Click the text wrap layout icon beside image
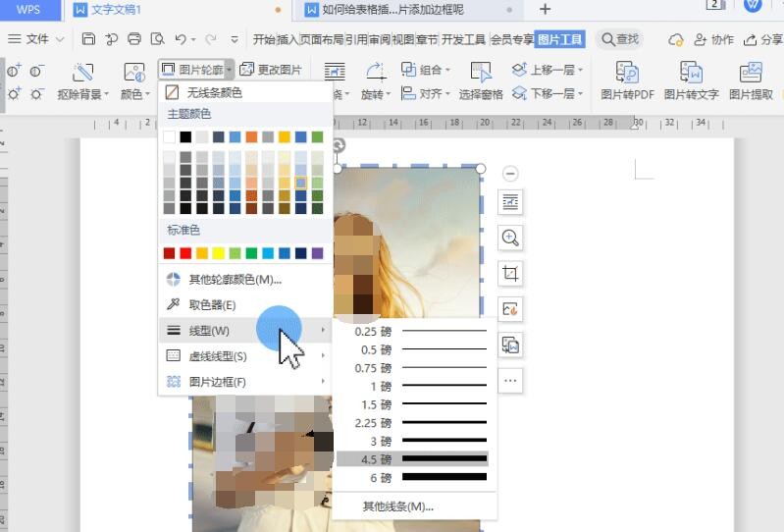 point(510,202)
